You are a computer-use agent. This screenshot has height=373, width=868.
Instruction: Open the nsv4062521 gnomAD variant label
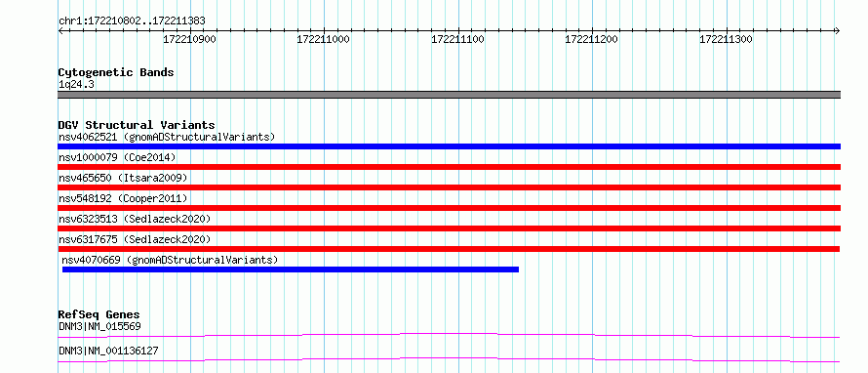(167, 137)
